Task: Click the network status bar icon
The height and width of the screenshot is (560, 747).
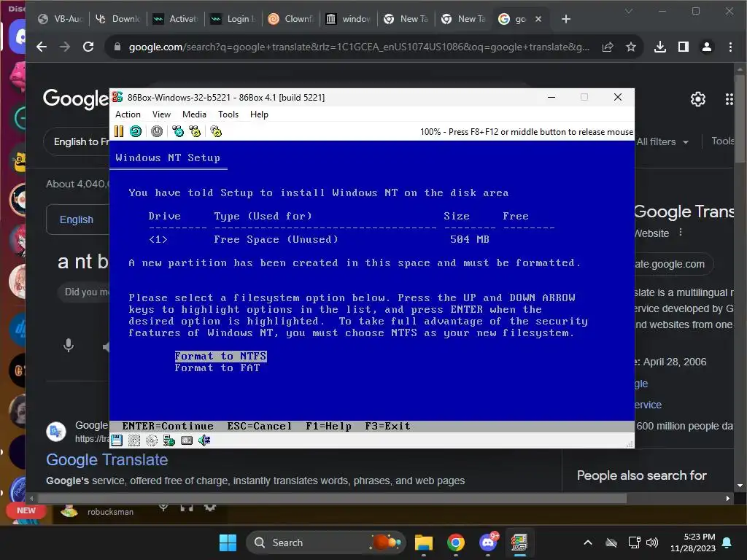Action: (x=169, y=440)
